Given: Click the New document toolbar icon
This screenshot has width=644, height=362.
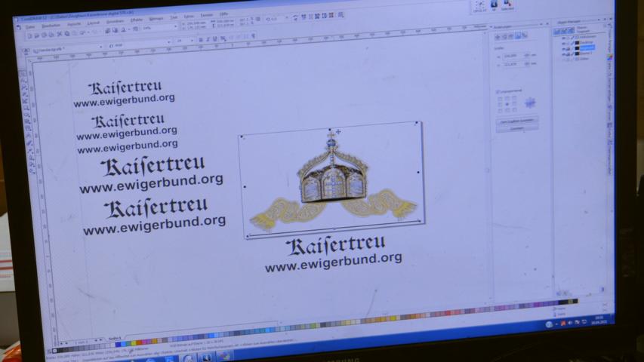Looking at the screenshot, I should tap(30, 35).
